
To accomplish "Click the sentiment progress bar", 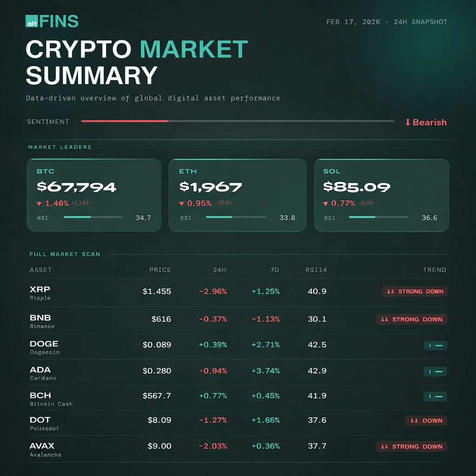I will tap(238, 121).
